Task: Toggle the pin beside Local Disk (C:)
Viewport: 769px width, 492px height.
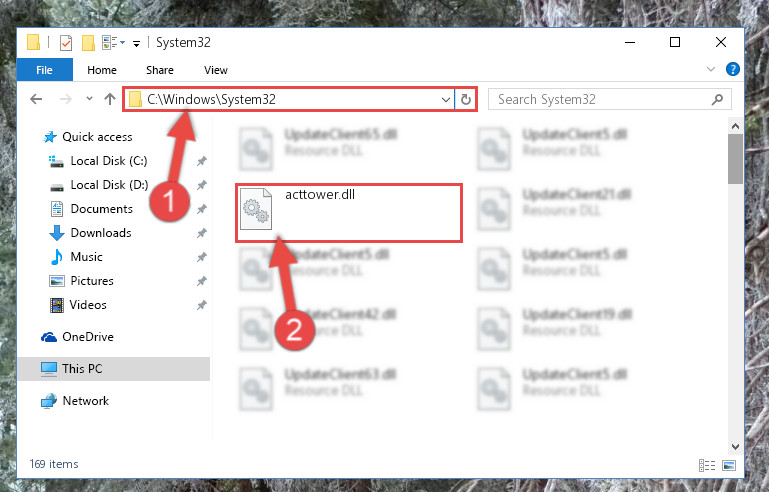Action: 202,161
